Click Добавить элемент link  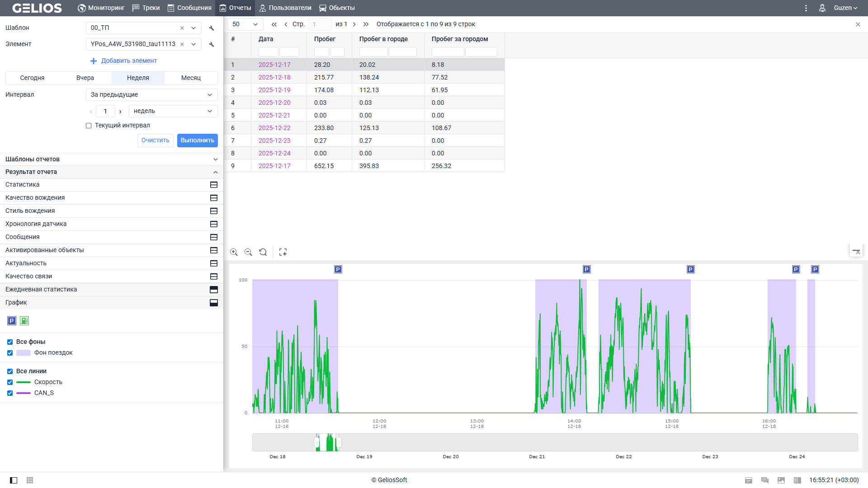click(x=128, y=61)
